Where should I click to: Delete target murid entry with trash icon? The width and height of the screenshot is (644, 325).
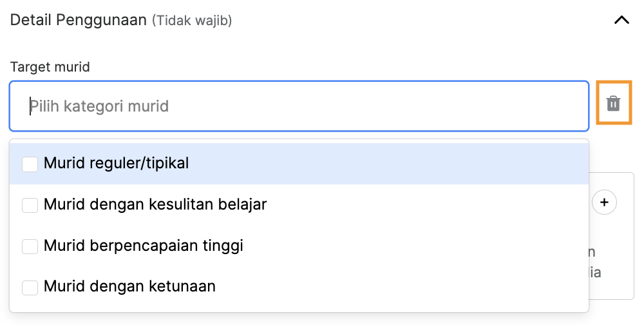point(613,103)
